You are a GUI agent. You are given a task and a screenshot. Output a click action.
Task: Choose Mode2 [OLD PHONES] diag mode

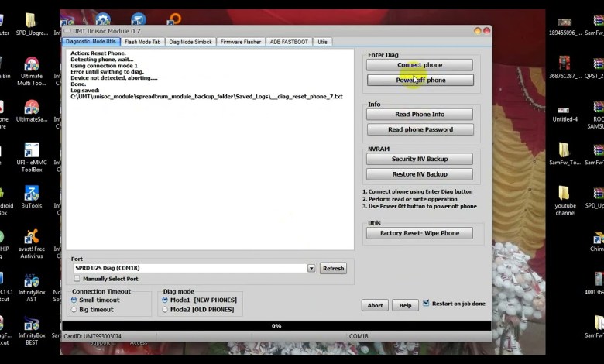click(x=165, y=309)
